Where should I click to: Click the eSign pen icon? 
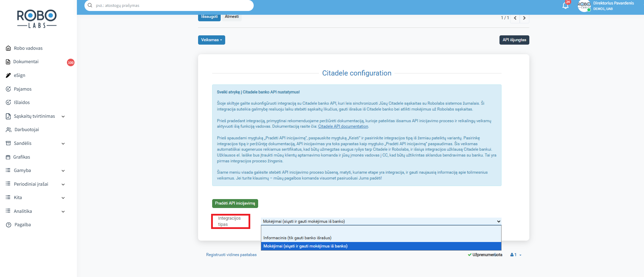8,76
